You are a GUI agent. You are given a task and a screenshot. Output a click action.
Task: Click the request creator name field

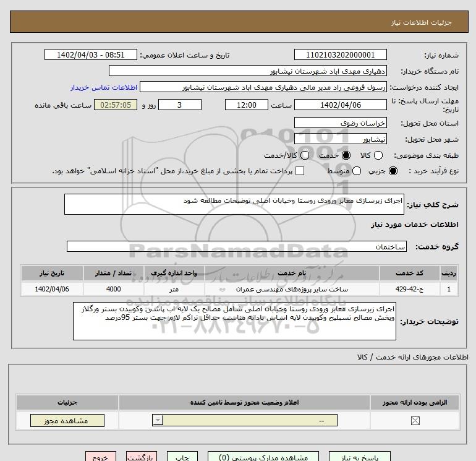pos(263,87)
